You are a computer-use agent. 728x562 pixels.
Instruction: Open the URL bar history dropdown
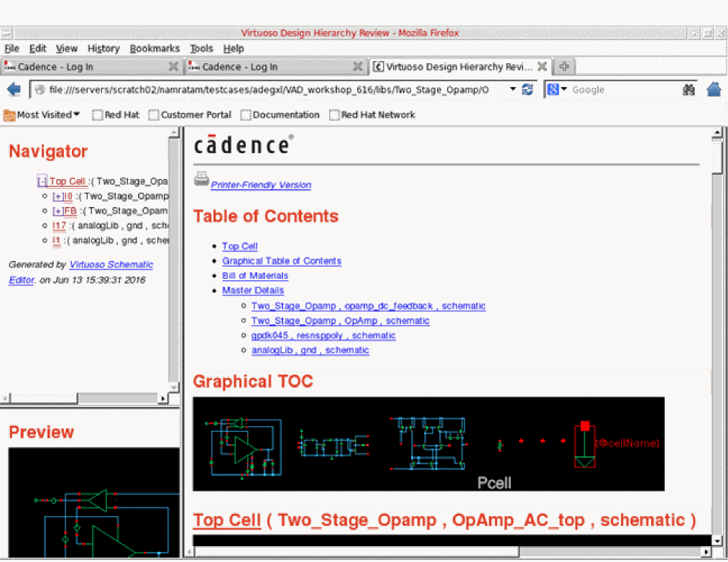(512, 90)
